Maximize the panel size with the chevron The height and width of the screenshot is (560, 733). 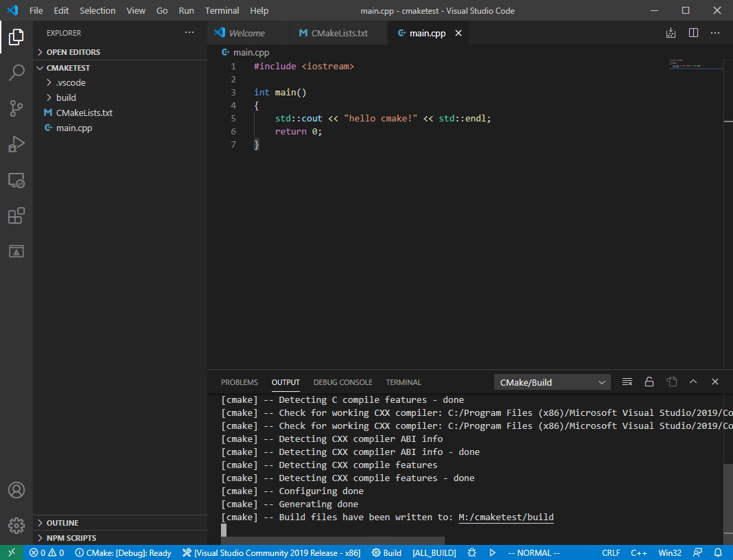[693, 382]
